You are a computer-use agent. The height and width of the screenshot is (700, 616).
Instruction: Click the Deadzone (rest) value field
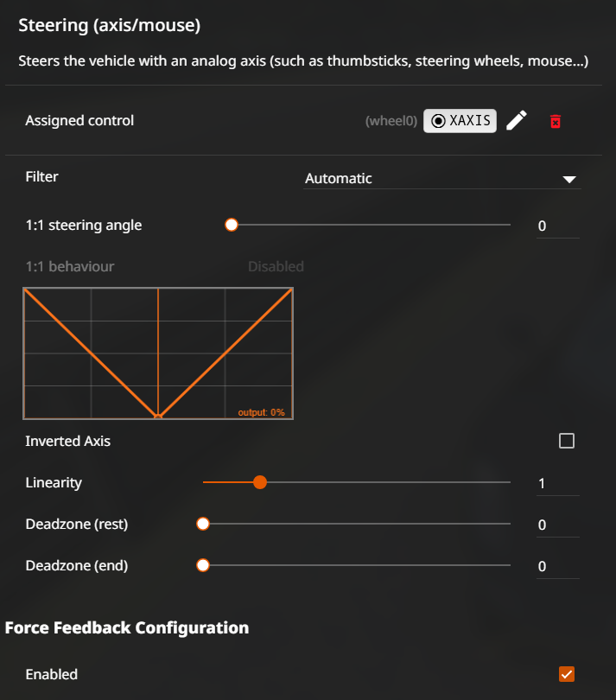558,525
